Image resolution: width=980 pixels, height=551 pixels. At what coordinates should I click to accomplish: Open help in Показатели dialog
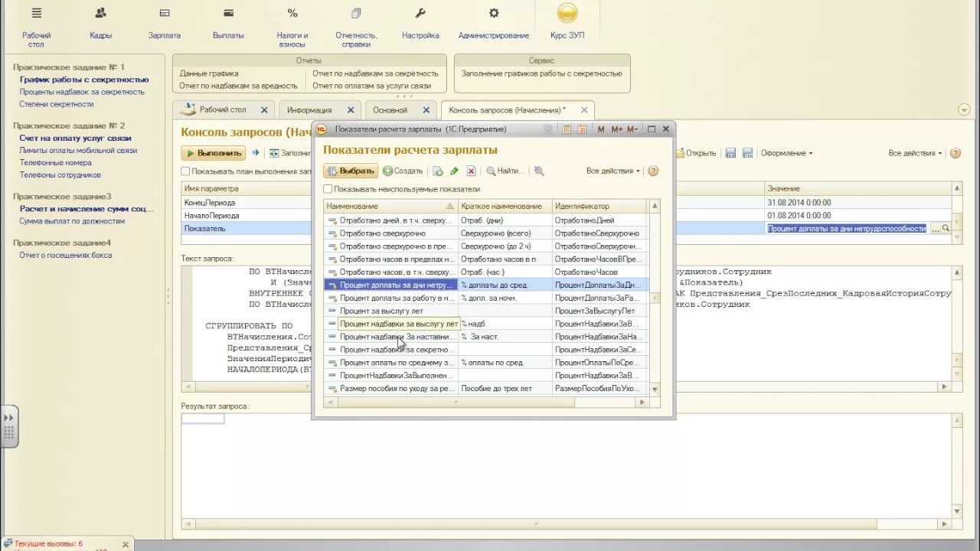pyautogui.click(x=653, y=171)
